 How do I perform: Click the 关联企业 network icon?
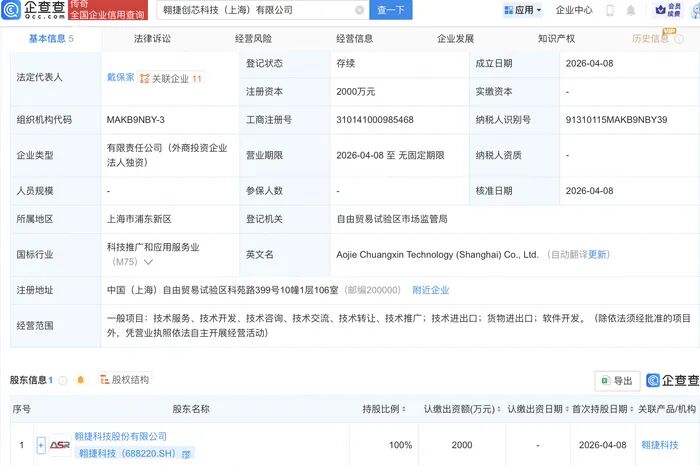pyautogui.click(x=145, y=78)
